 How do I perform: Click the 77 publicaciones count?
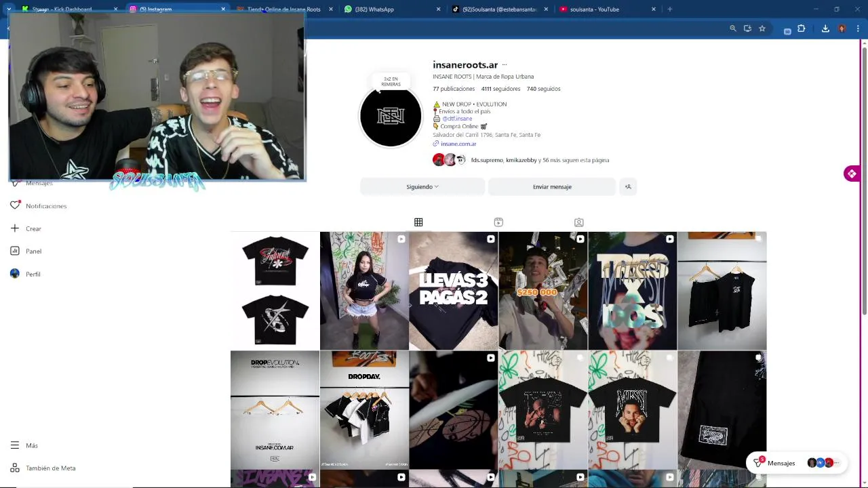coord(454,89)
